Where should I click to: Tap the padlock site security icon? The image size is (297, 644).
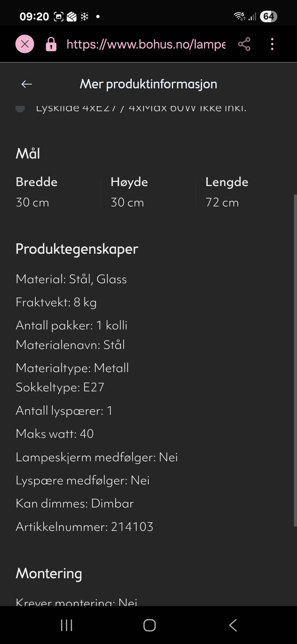click(51, 44)
